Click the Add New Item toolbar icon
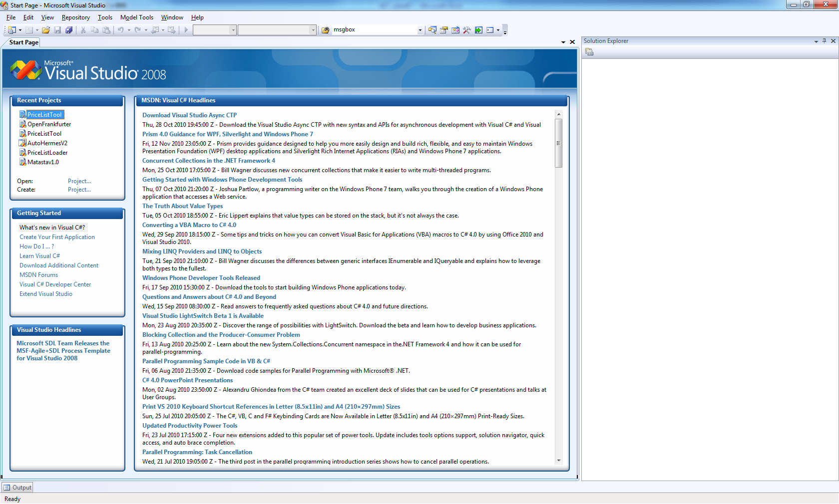This screenshot has width=839, height=504. pyautogui.click(x=29, y=30)
